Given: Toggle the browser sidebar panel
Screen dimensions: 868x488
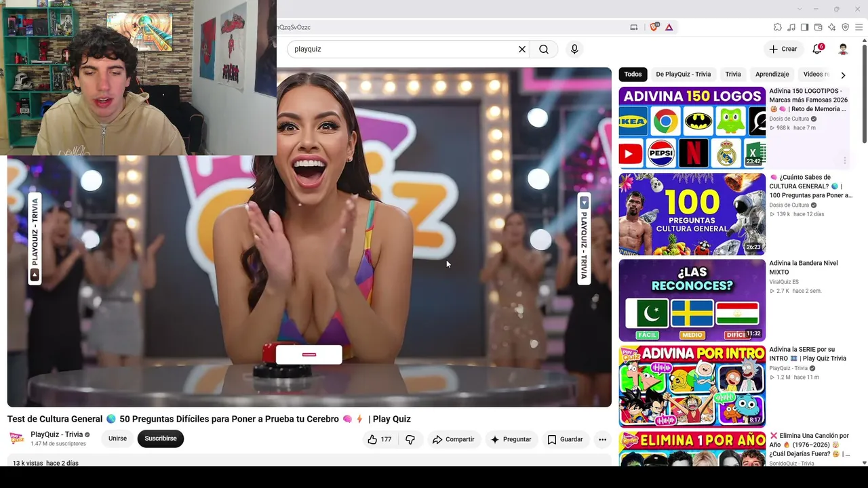Looking at the screenshot, I should tap(804, 27).
